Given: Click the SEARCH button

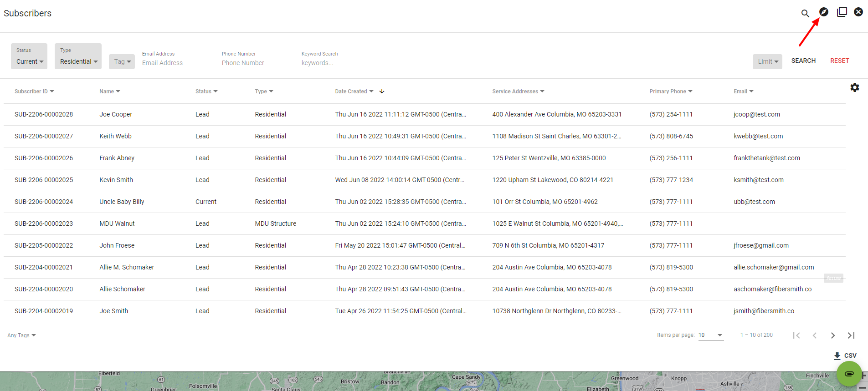Looking at the screenshot, I should 803,61.
